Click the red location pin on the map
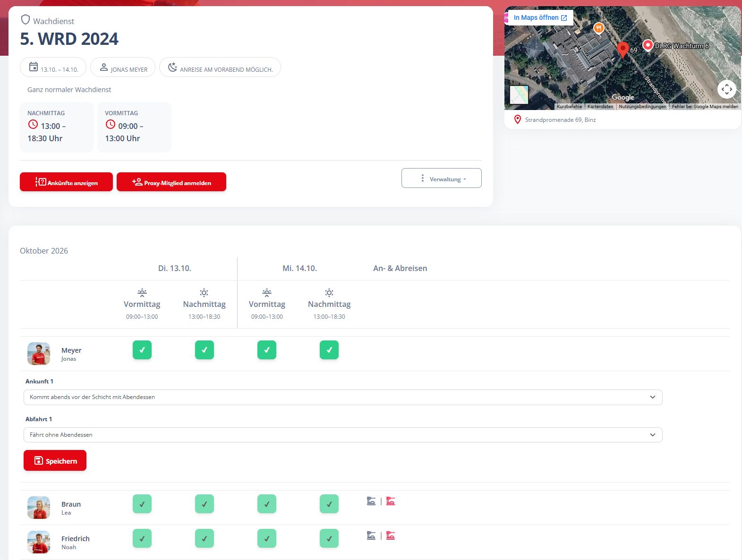This screenshot has width=742, height=560. tap(623, 49)
